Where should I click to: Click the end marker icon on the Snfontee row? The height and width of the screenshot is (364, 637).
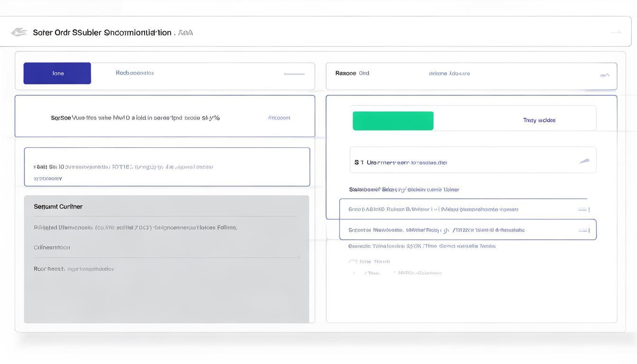click(x=584, y=230)
